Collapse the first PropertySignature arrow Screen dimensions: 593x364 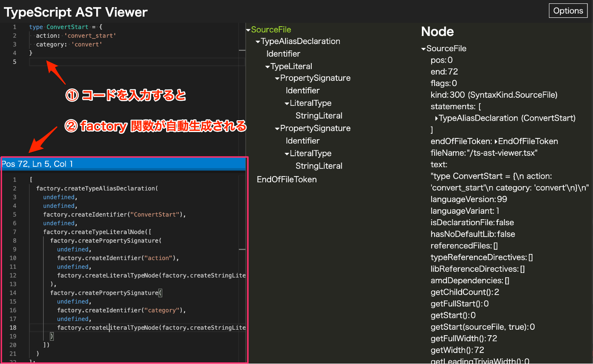pos(277,78)
